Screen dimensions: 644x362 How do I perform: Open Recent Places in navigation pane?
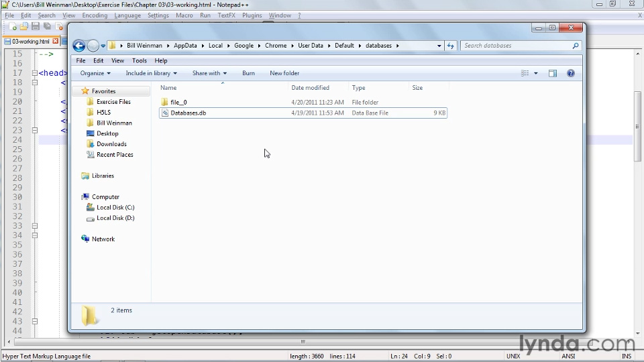click(x=115, y=155)
